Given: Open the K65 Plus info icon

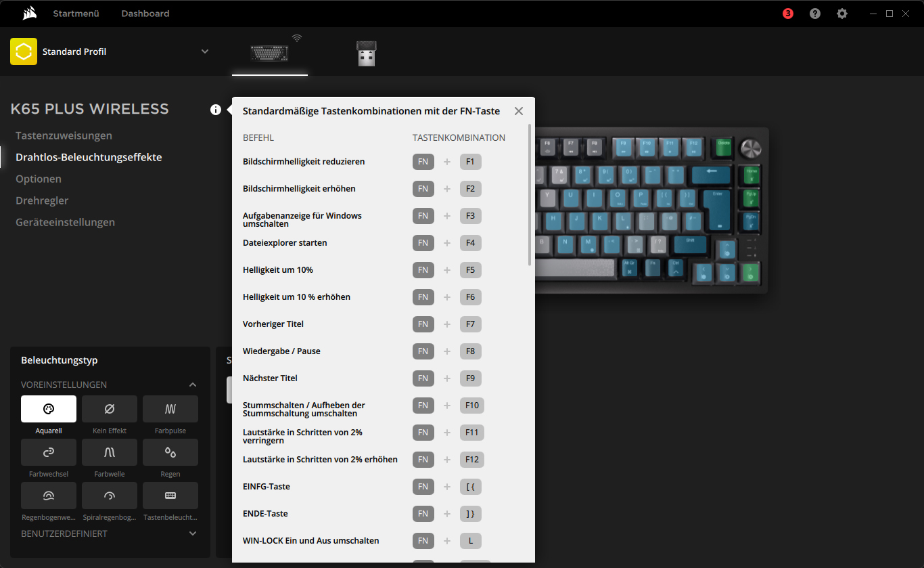Looking at the screenshot, I should (x=216, y=110).
